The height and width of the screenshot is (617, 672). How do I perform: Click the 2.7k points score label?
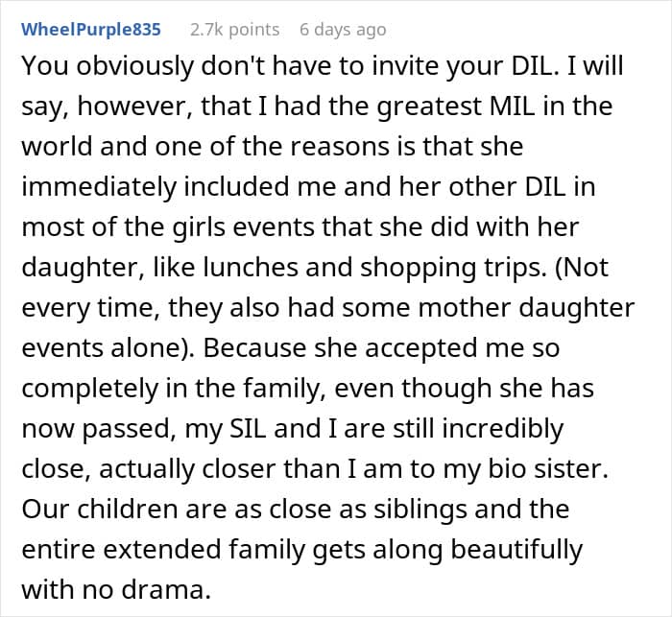234,30
